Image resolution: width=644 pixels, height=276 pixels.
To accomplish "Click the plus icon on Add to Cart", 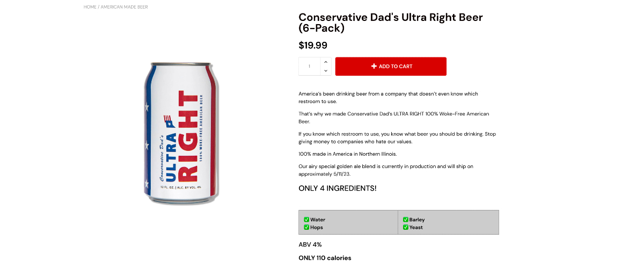I will 374,67.
